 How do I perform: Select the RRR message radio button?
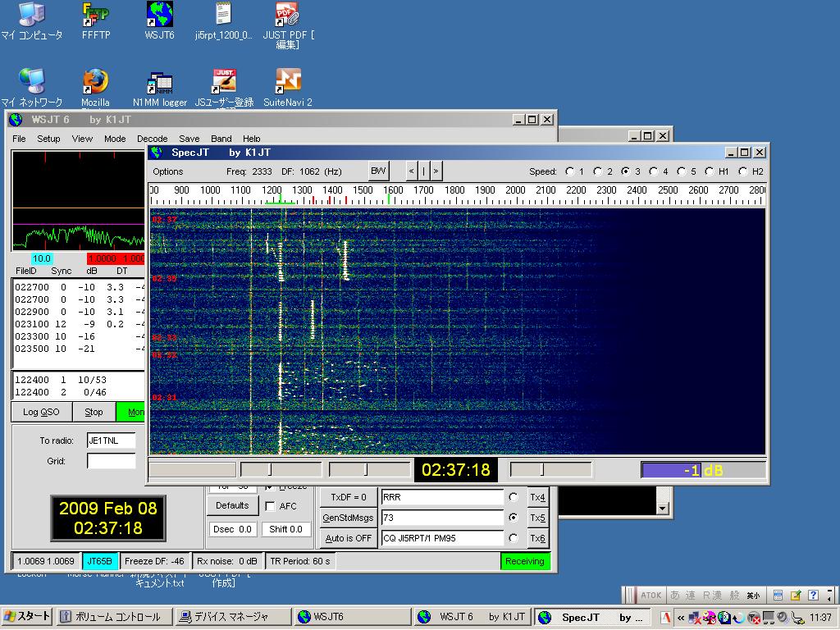[x=514, y=497]
